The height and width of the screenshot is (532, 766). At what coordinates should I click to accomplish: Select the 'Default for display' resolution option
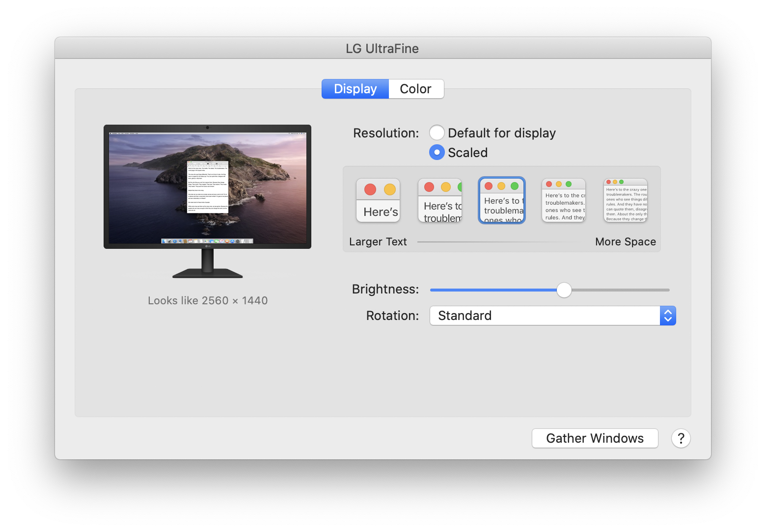point(437,133)
